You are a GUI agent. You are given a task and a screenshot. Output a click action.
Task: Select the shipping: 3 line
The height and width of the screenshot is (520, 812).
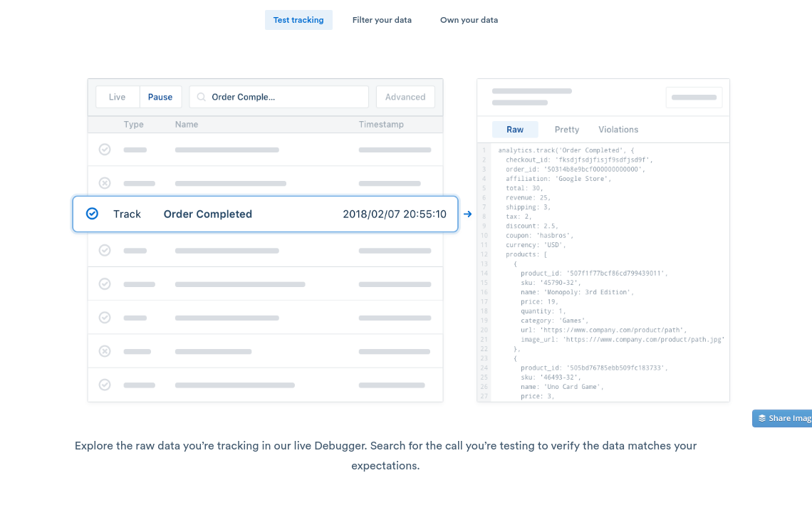pyautogui.click(x=528, y=207)
